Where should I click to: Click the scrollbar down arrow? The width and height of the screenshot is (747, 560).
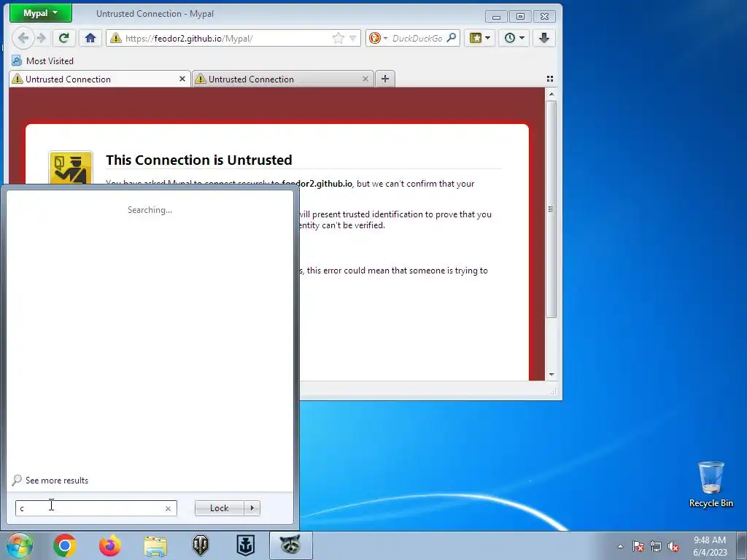[551, 375]
